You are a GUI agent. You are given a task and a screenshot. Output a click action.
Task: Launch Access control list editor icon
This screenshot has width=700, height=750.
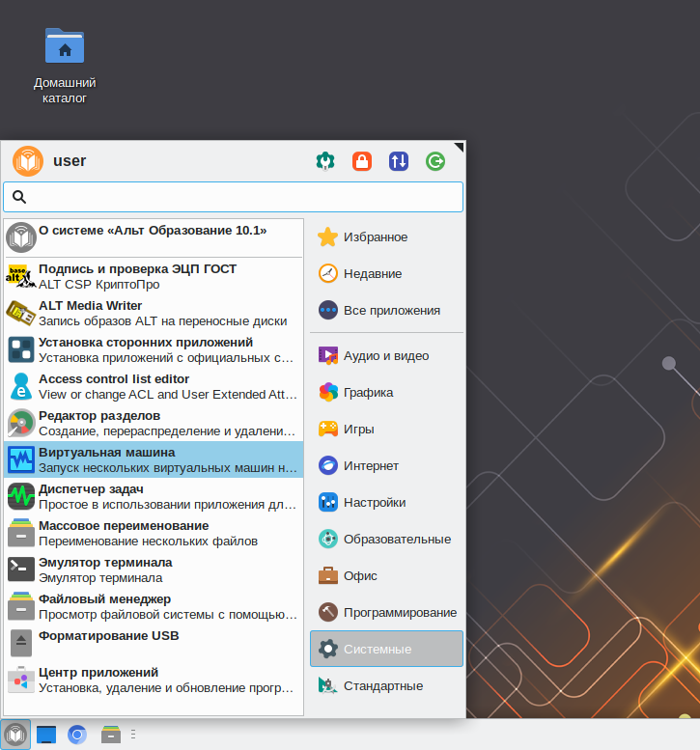(21, 386)
